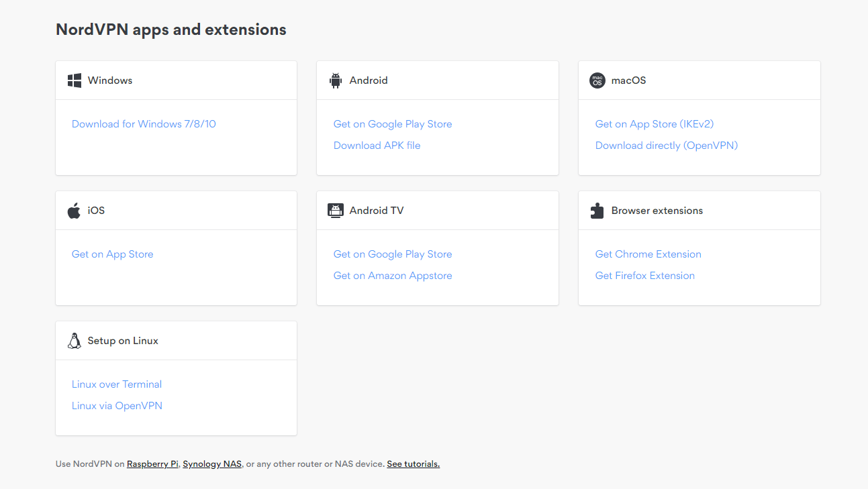Select Download APK file link
Viewport: 868px width, 489px height.
click(x=377, y=146)
